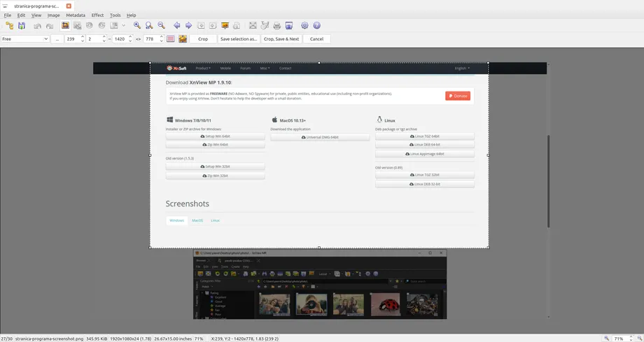Open the Edit menu
Image resolution: width=644 pixels, height=342 pixels.
(x=21, y=15)
